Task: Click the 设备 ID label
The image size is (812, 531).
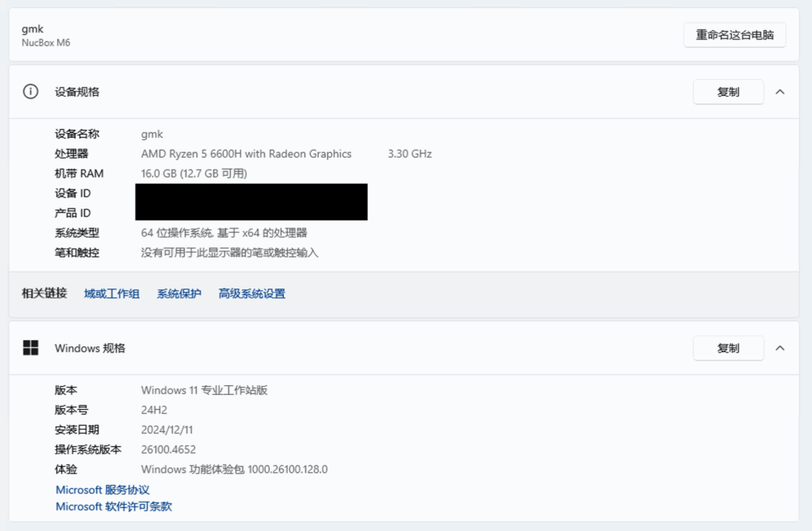Action: pyautogui.click(x=72, y=193)
